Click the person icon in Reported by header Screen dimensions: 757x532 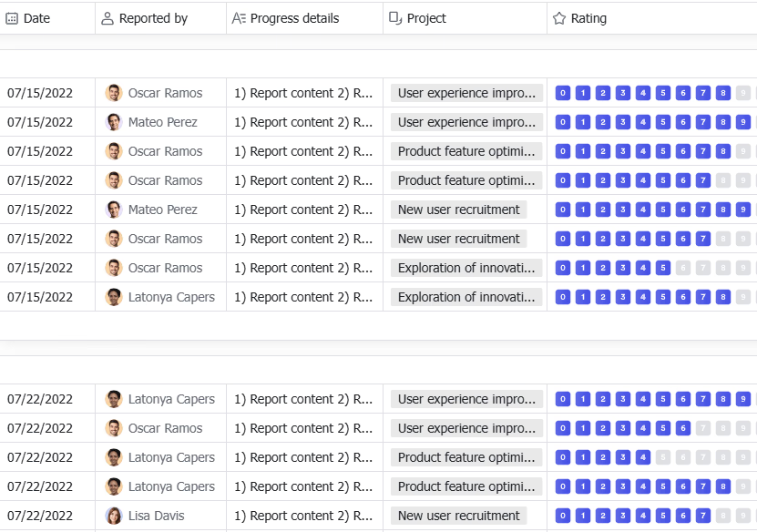click(x=107, y=18)
